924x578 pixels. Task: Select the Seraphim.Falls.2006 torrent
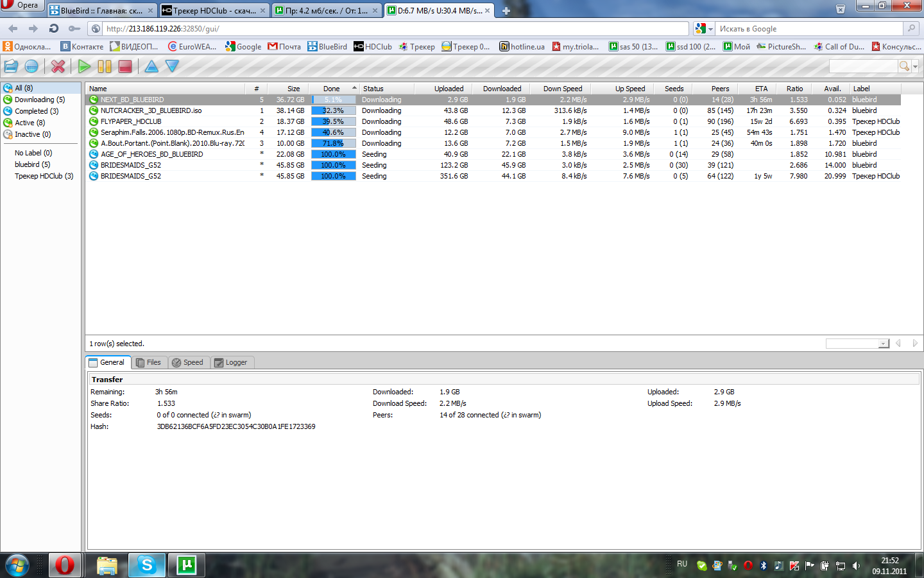(493, 132)
